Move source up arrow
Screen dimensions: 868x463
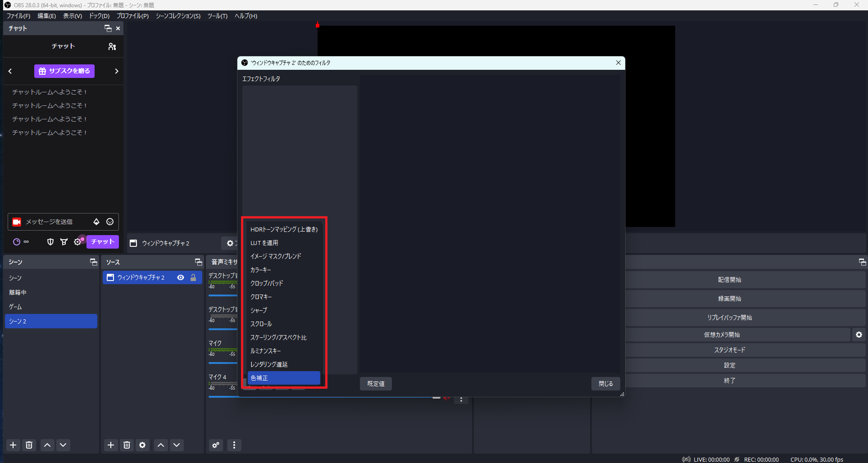pyautogui.click(x=161, y=445)
